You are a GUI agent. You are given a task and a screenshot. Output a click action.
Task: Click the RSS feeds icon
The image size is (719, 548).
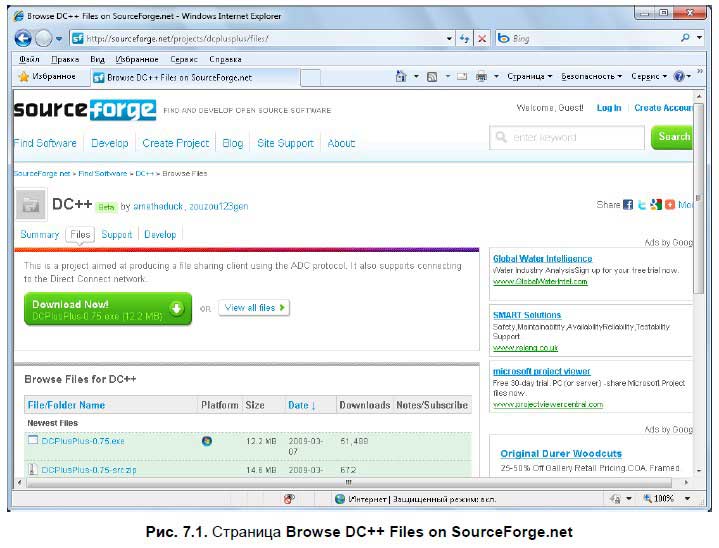pos(431,77)
